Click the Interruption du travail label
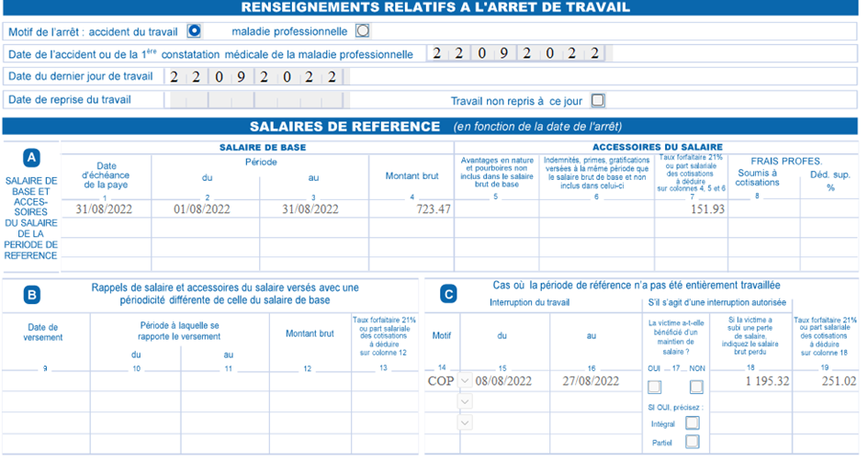Viewport: 868px width, 461px height. tap(529, 302)
